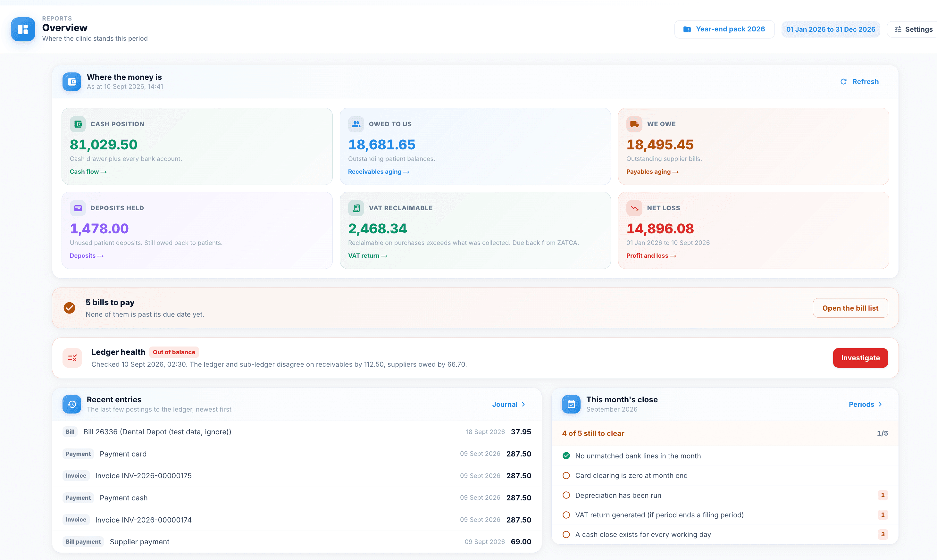Click the red Investigate button

coord(860,358)
